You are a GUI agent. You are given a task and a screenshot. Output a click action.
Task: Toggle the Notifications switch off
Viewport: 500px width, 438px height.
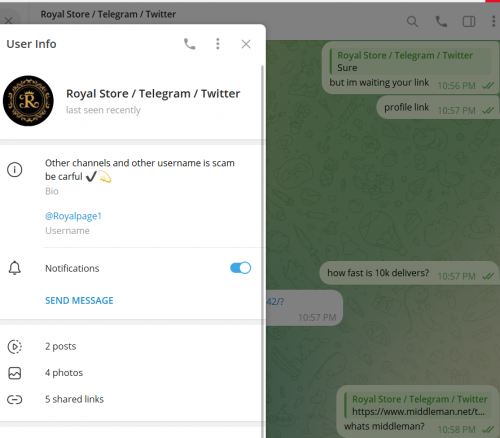point(240,268)
